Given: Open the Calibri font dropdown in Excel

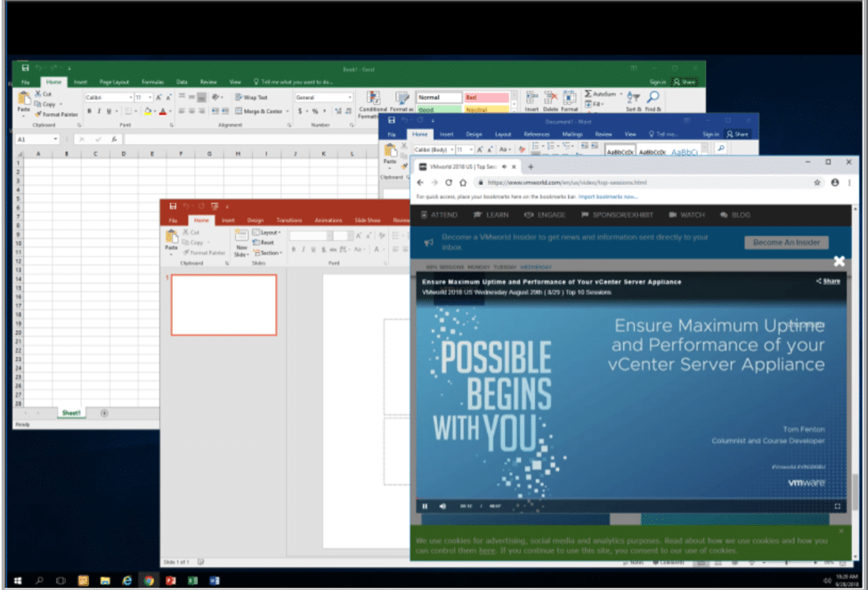Looking at the screenshot, I should [131, 97].
